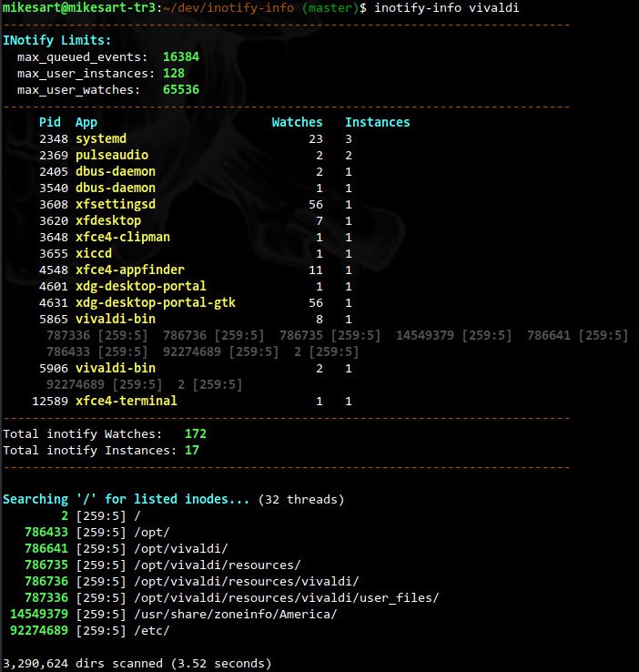
Task: Click dbus-daemon in the pid 2405 row
Action: click(116, 171)
